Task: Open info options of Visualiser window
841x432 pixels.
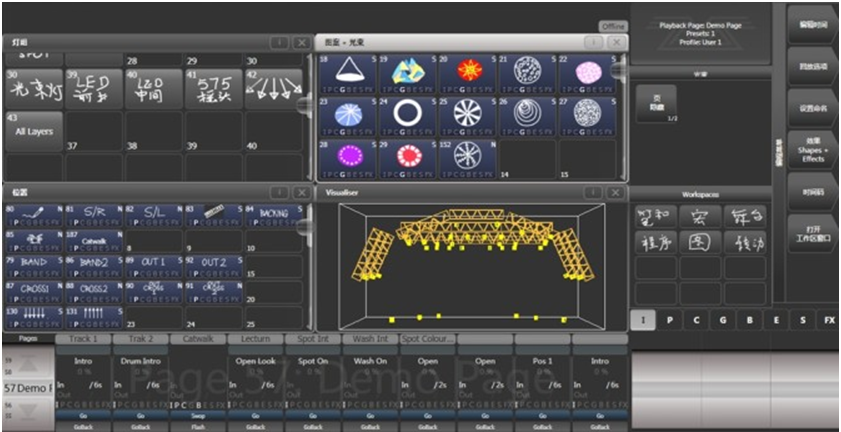Action: 593,192
